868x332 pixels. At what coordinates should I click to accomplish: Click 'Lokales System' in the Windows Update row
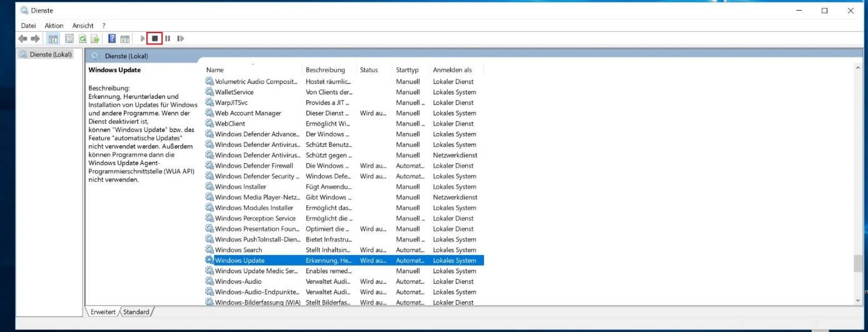[455, 260]
